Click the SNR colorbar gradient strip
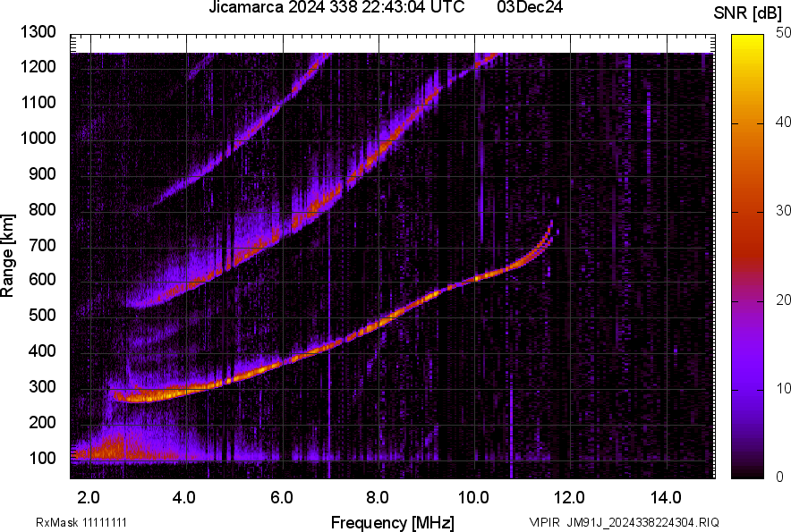Viewport: 791px width, 532px height. pyautogui.click(x=748, y=257)
